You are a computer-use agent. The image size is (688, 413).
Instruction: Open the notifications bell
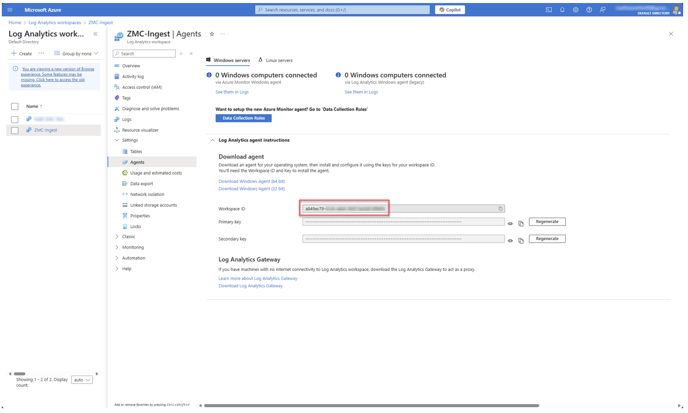click(562, 10)
